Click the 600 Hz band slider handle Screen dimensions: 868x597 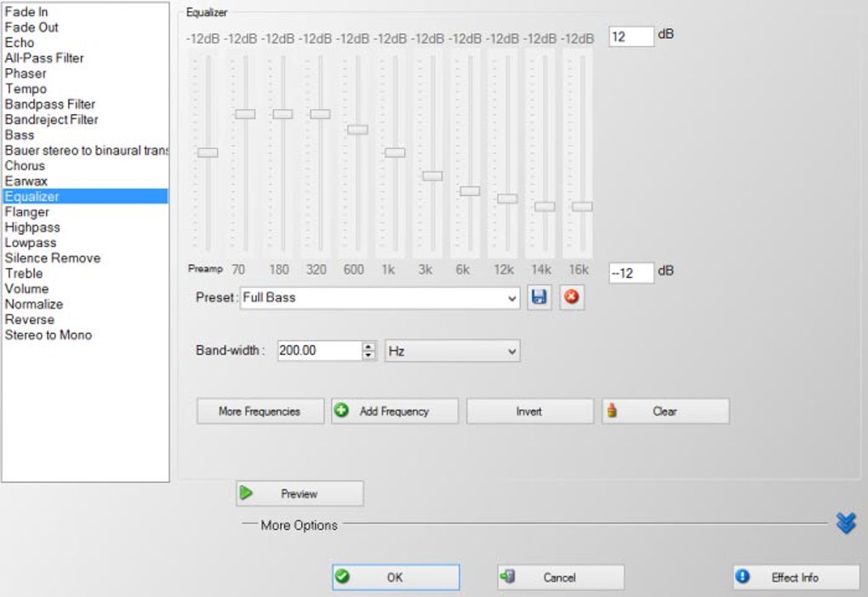pos(357,129)
